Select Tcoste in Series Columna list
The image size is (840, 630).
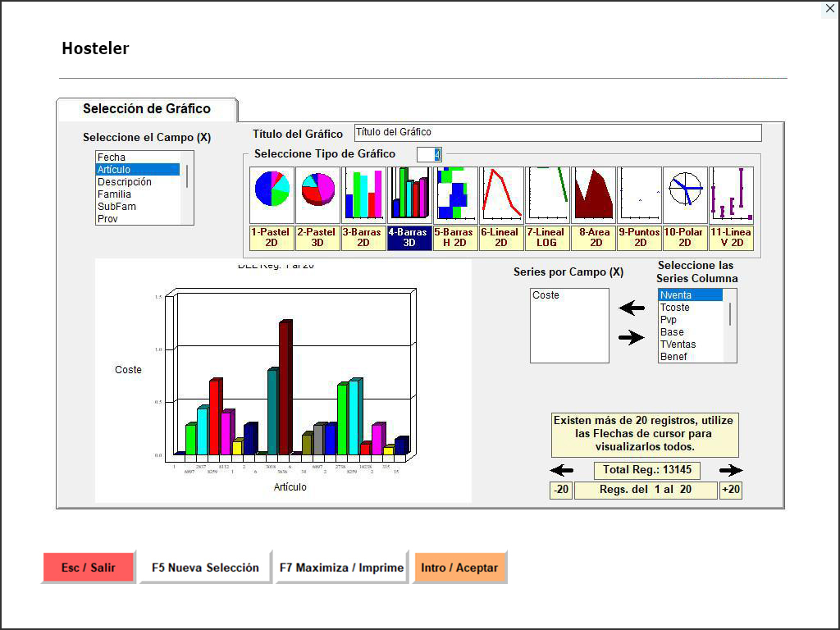(x=675, y=308)
